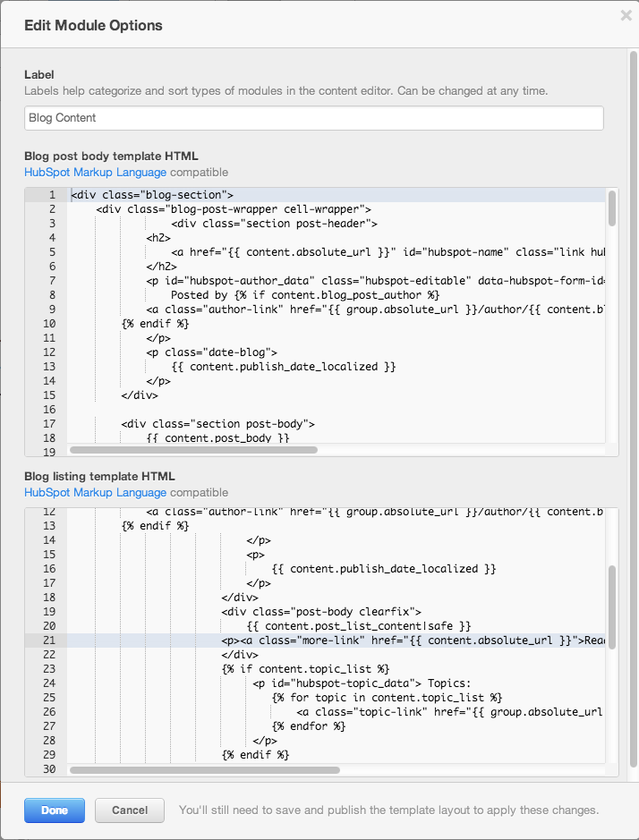The image size is (639, 840).
Task: Click horizontal scrollbar of post body editor
Action: point(193,450)
